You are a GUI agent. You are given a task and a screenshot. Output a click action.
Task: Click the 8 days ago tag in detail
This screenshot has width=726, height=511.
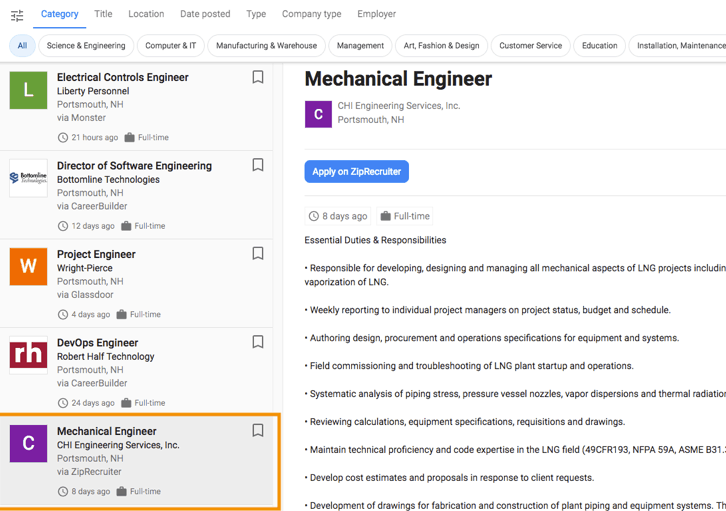coord(338,216)
